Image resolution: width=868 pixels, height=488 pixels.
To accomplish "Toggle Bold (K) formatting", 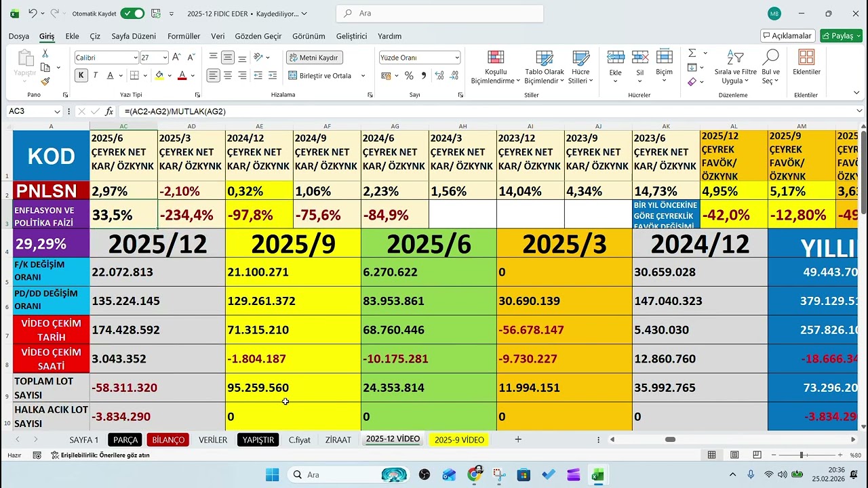I will click(81, 75).
